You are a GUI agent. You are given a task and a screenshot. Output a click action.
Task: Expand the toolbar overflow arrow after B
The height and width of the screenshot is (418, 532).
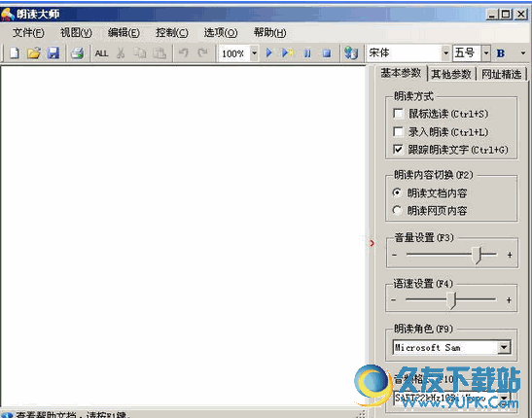coord(523,53)
